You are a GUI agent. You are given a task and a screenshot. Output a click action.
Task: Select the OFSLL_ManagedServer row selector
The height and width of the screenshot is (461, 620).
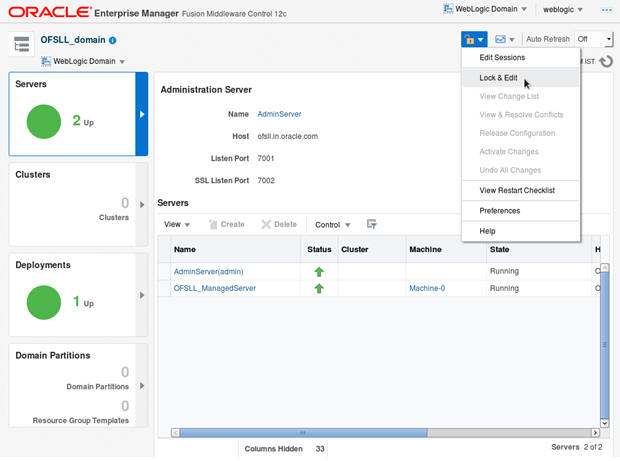tap(164, 288)
